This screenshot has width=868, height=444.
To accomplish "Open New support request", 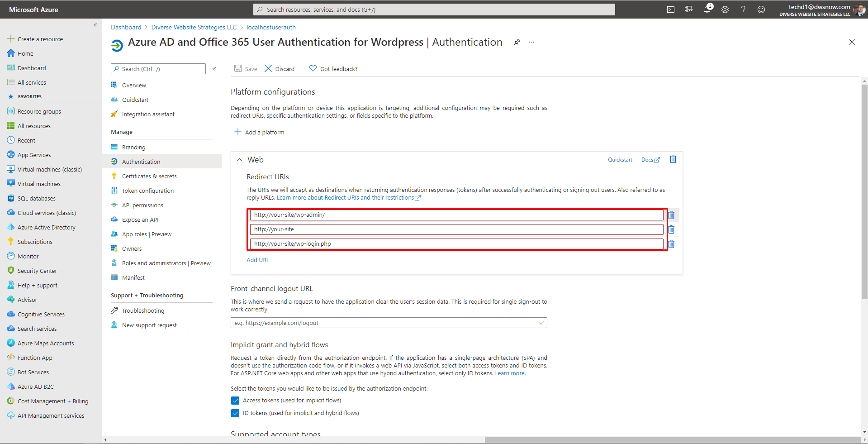I will click(x=149, y=325).
